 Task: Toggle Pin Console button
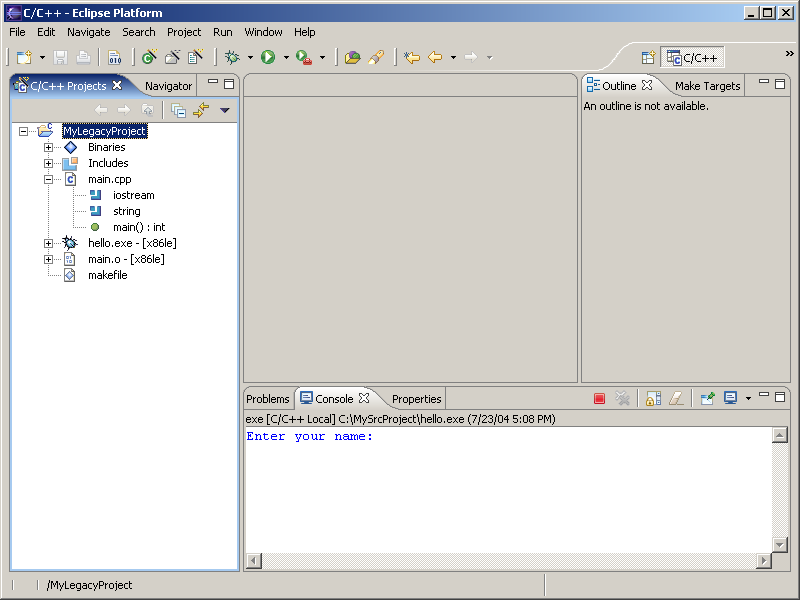tap(707, 398)
